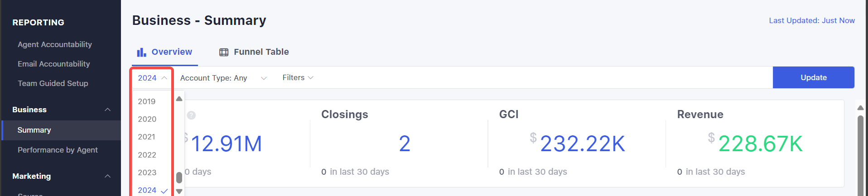Click the Overview bar chart icon
Image resolution: width=868 pixels, height=196 pixels.
[x=141, y=52]
